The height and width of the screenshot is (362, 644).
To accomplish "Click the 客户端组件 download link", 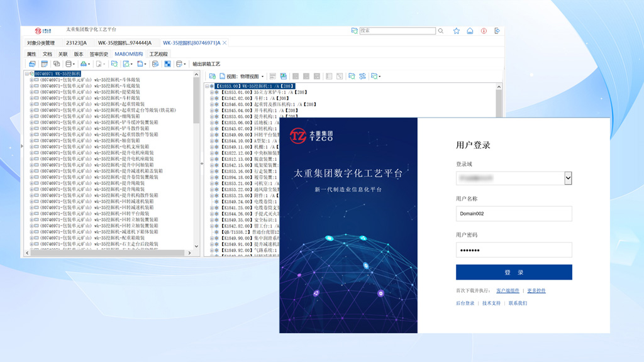I will pos(507,290).
